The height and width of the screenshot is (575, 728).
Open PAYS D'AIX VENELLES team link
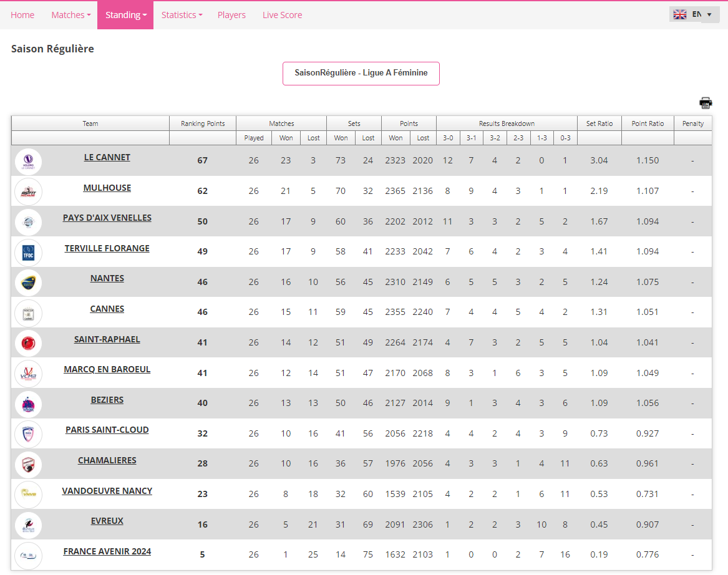tap(107, 218)
